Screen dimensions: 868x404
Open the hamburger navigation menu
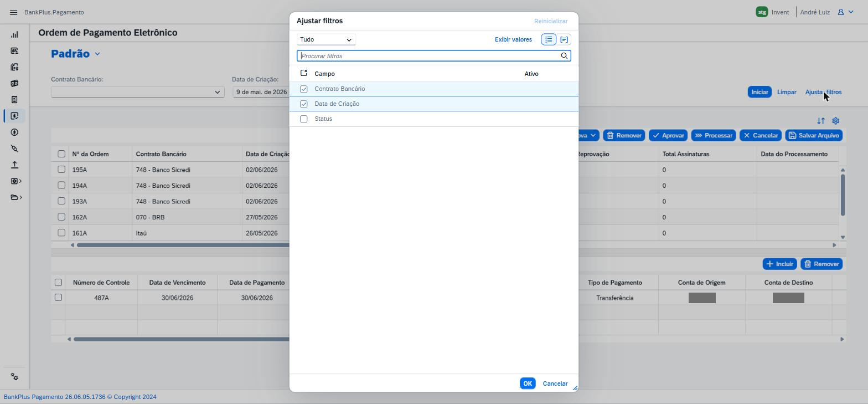coord(13,12)
